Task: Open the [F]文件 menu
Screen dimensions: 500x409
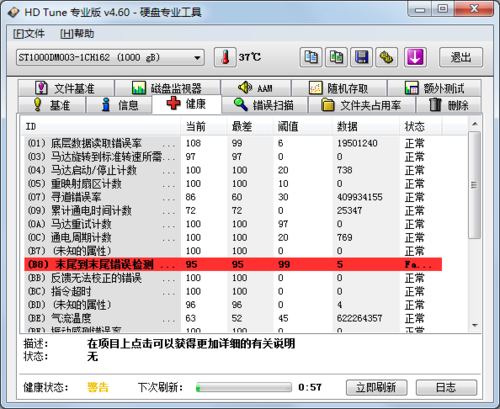Action: 29,34
